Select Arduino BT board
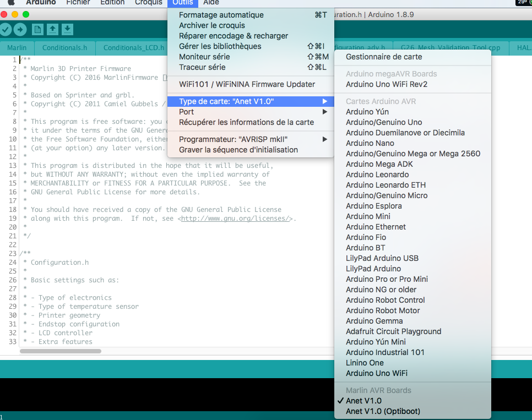532x420 pixels. click(x=412, y=248)
